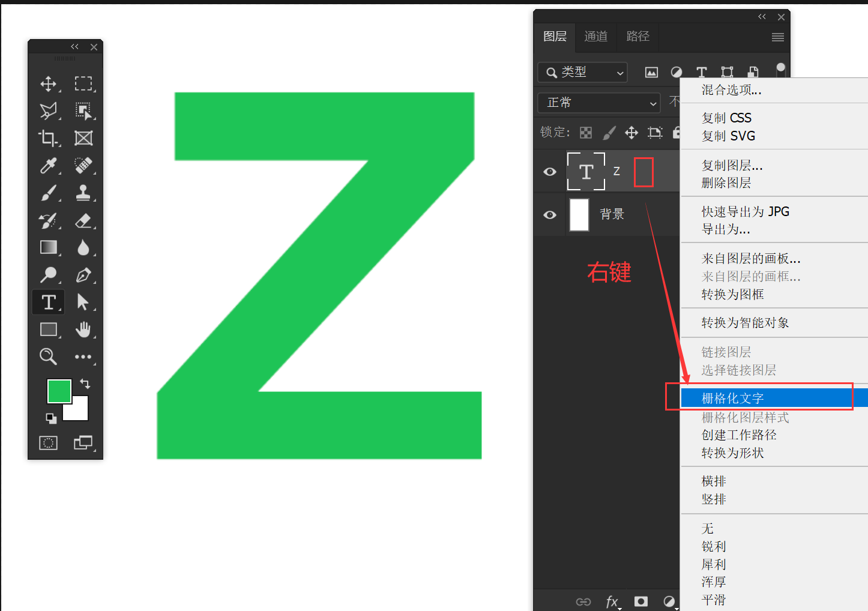Lock image pixels
This screenshot has height=611, width=868.
pyautogui.click(x=609, y=133)
